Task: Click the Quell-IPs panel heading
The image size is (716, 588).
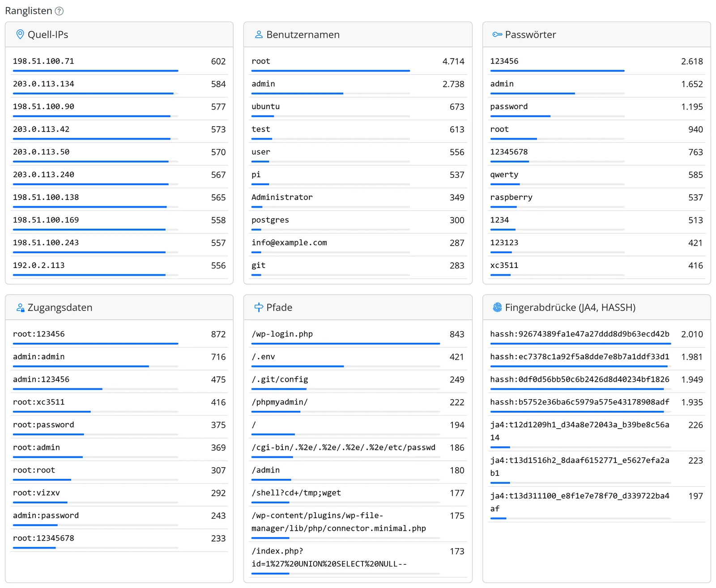Action: coord(48,34)
